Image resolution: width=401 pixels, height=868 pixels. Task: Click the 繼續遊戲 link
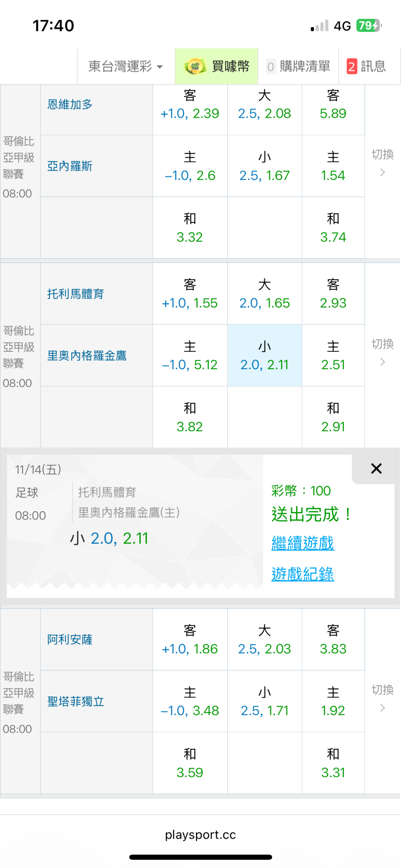(x=303, y=543)
